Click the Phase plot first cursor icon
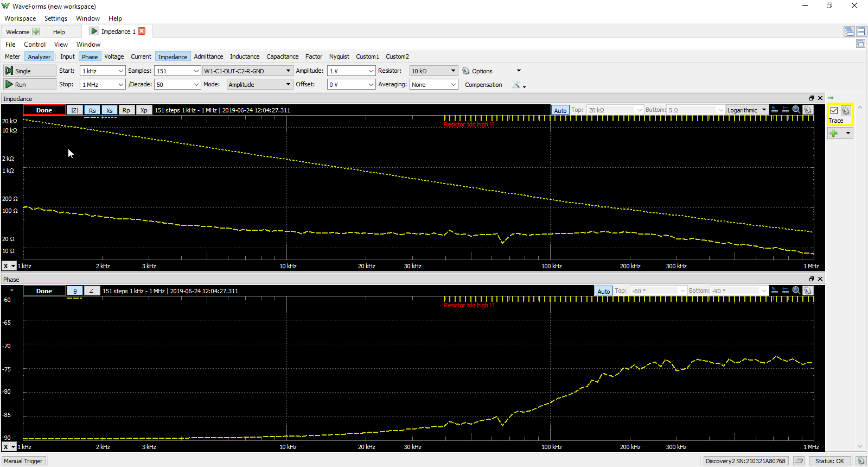This screenshot has width=868, height=467. 775,291
